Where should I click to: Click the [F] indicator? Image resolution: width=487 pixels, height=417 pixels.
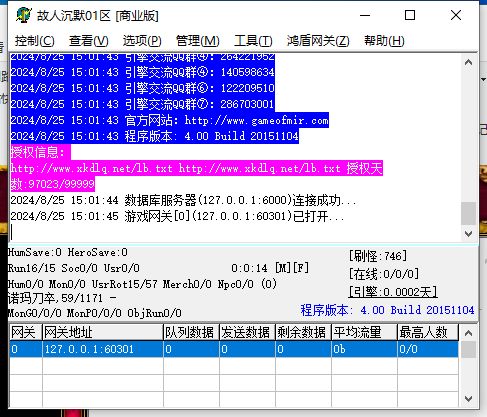click(x=301, y=268)
